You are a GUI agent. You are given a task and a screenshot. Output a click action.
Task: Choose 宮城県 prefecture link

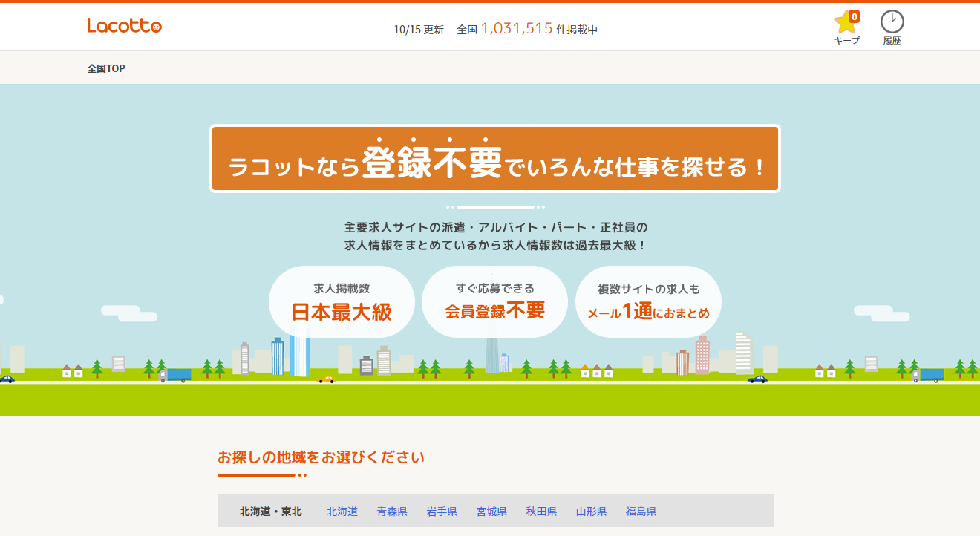[x=491, y=512]
